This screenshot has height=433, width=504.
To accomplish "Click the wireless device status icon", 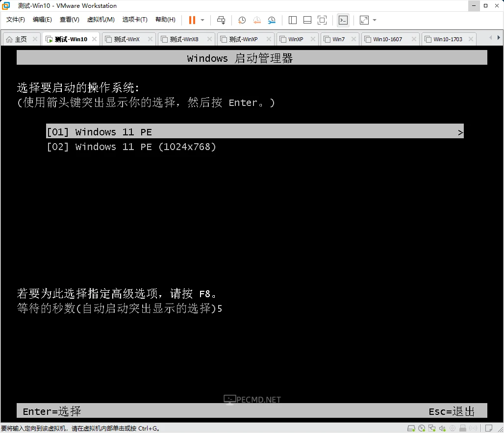I will [473, 428].
